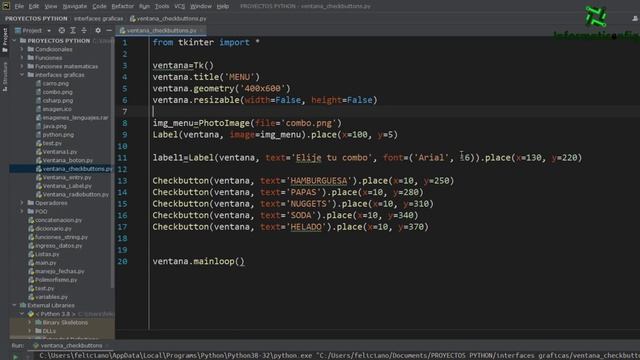Select combo.png in the project tree

(58, 92)
